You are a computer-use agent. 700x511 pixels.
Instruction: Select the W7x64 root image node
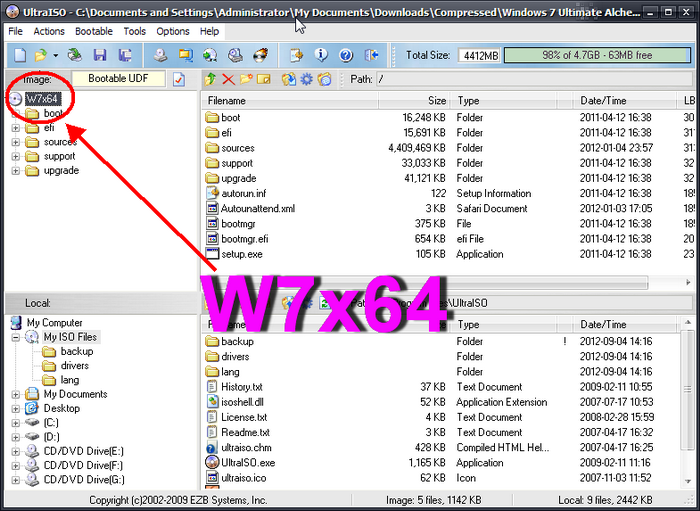[x=42, y=99]
